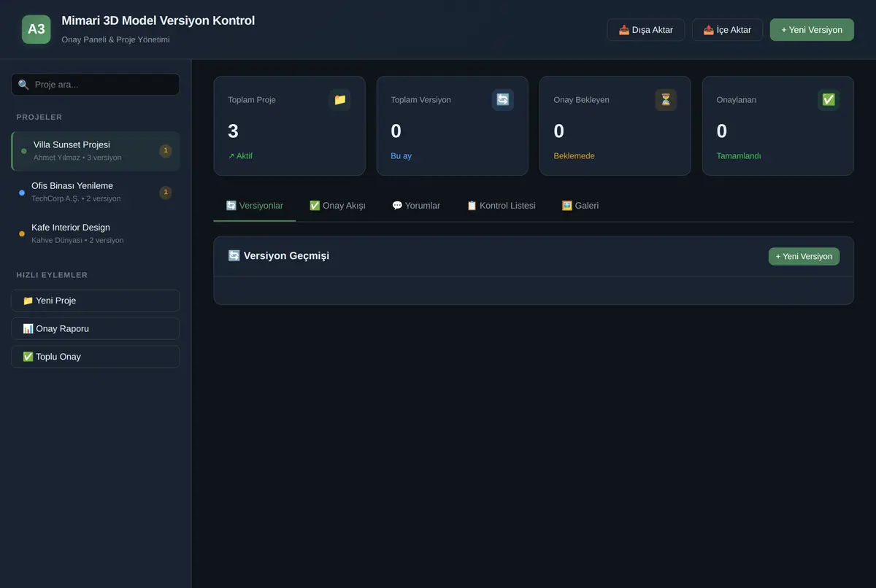Screen dimensions: 876x588
Task: Click Yeni Versiyon in Versiyon Geçmişi panel
Action: pos(804,256)
